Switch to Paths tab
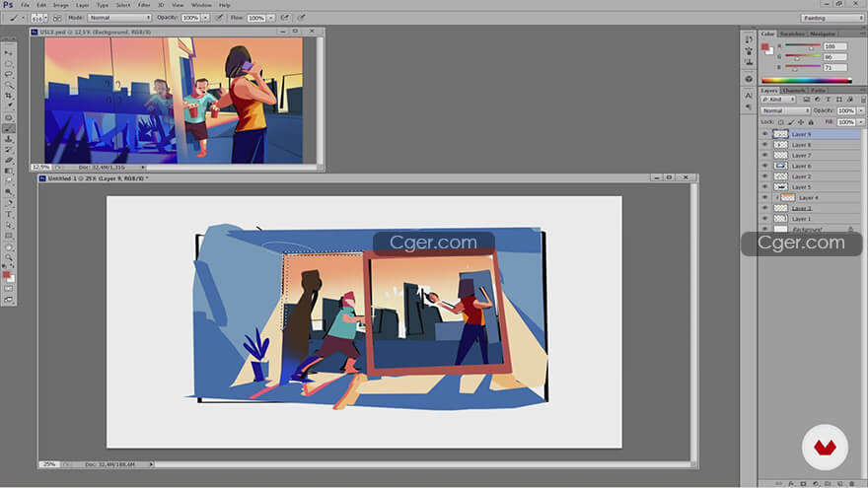Screen dimensions: 868x488 pos(818,90)
